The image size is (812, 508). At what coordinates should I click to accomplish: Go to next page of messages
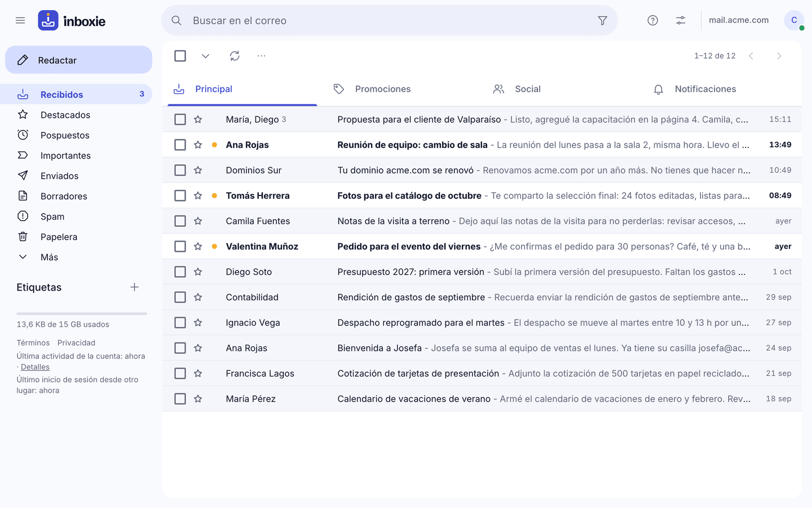click(x=779, y=56)
